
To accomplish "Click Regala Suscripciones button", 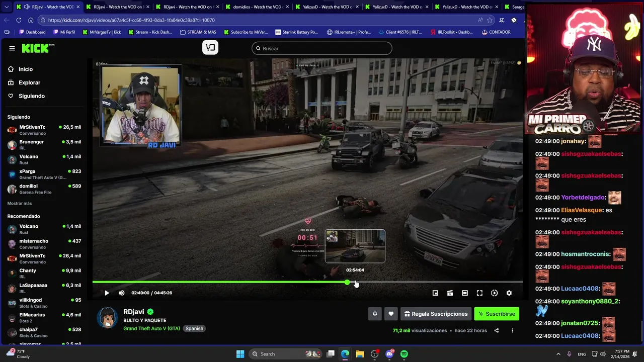I will [x=436, y=314].
